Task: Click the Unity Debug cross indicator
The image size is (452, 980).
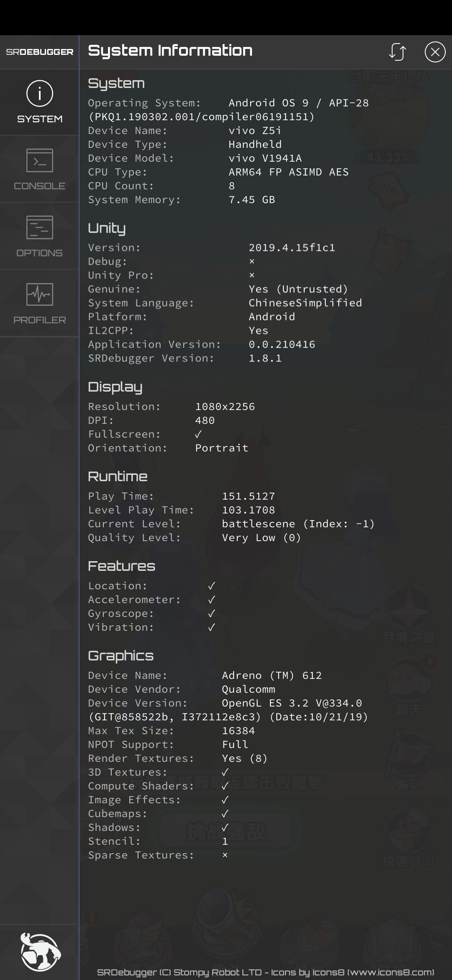Action: point(252,261)
